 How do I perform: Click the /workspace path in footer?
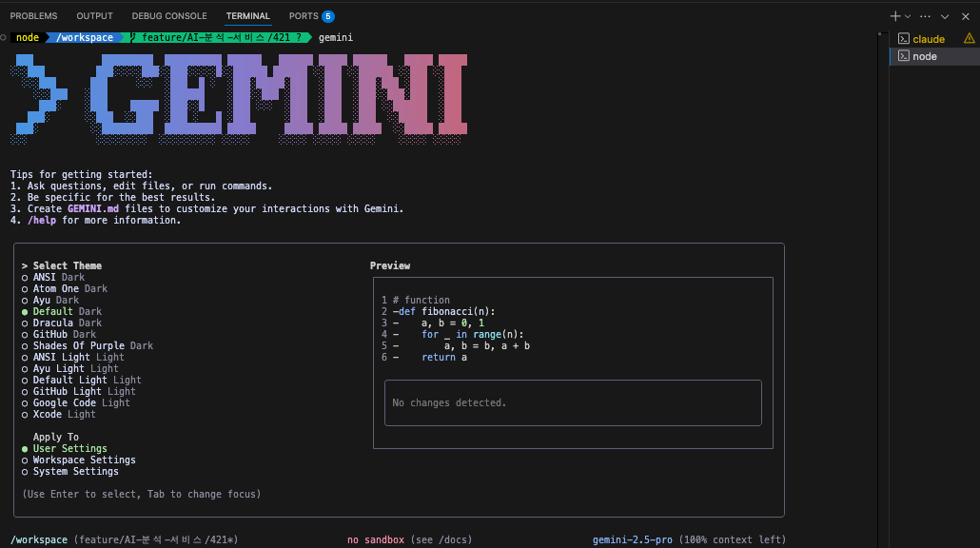pyautogui.click(x=39, y=539)
